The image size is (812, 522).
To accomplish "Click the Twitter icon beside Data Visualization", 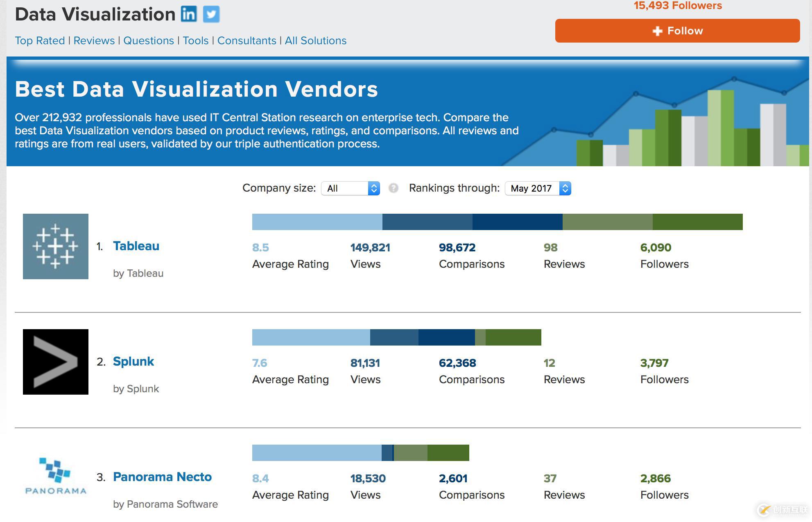I will tap(211, 14).
